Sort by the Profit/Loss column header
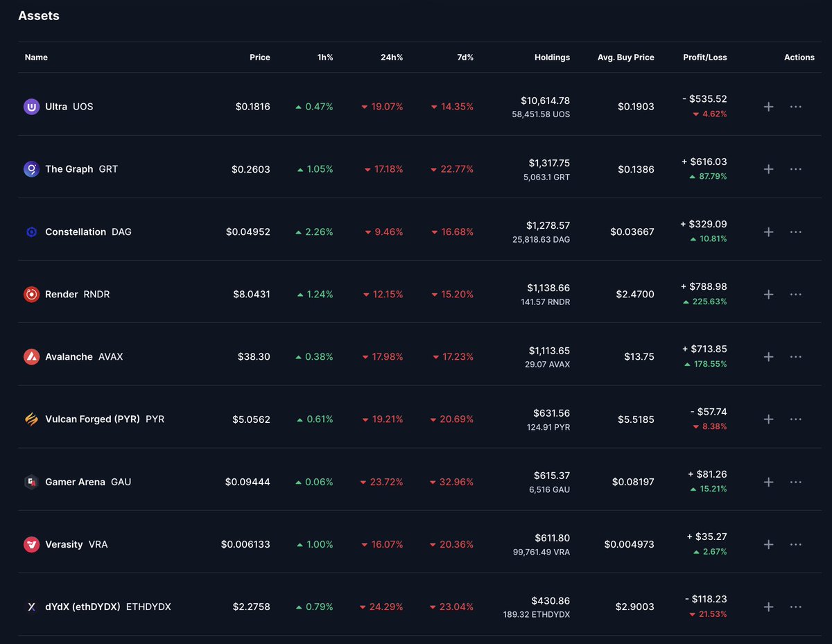The image size is (832, 644). point(704,58)
